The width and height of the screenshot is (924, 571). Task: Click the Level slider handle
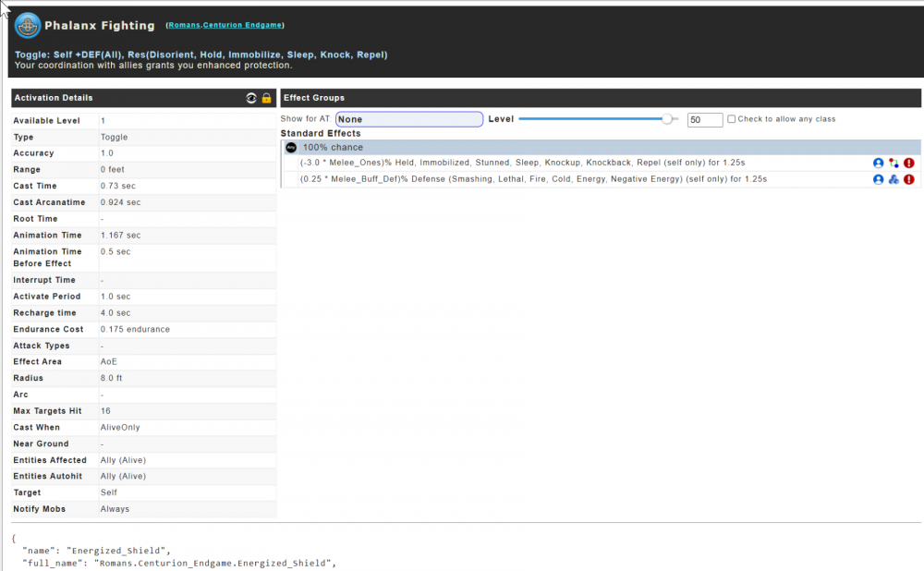667,119
